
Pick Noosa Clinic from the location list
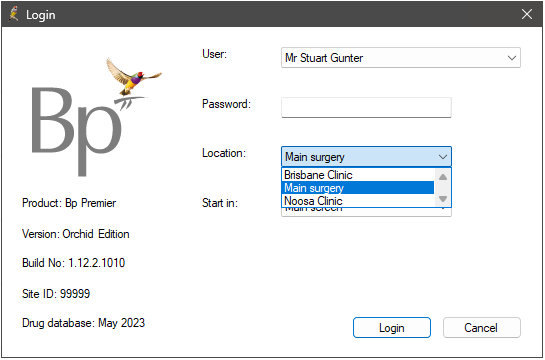[358, 201]
